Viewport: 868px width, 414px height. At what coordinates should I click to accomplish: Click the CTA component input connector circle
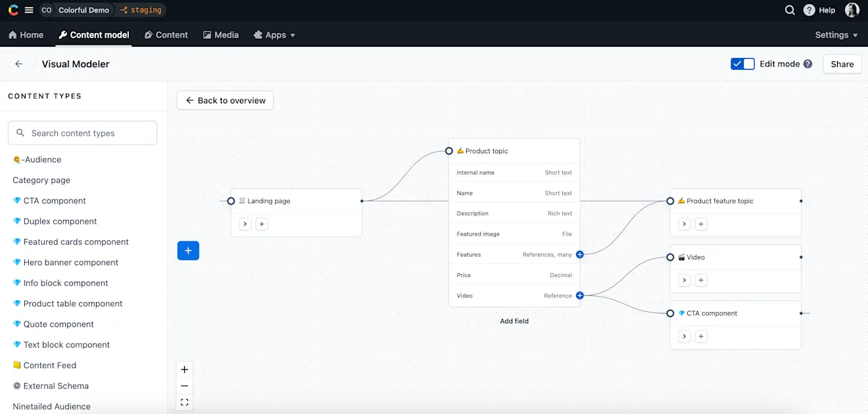pos(670,313)
